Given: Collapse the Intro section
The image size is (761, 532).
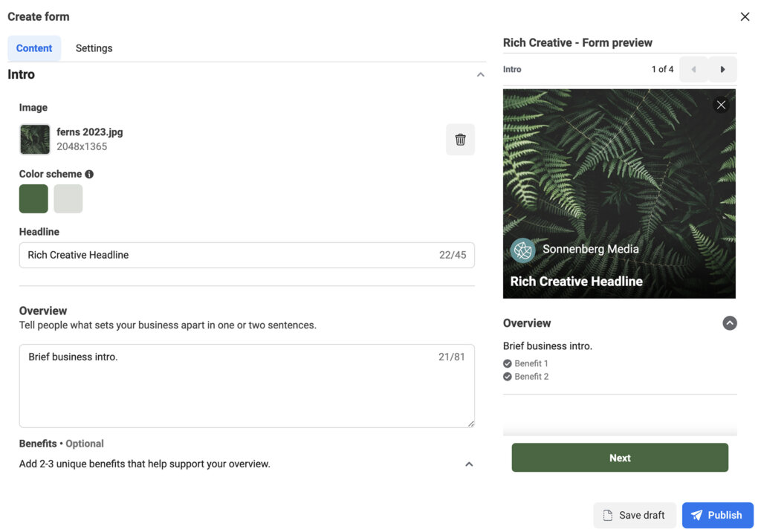Looking at the screenshot, I should click(x=480, y=74).
